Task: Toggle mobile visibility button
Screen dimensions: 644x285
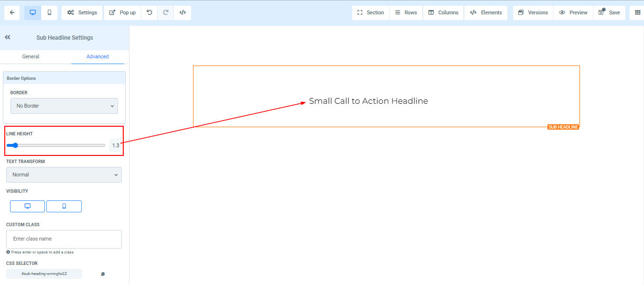Action: tap(64, 206)
